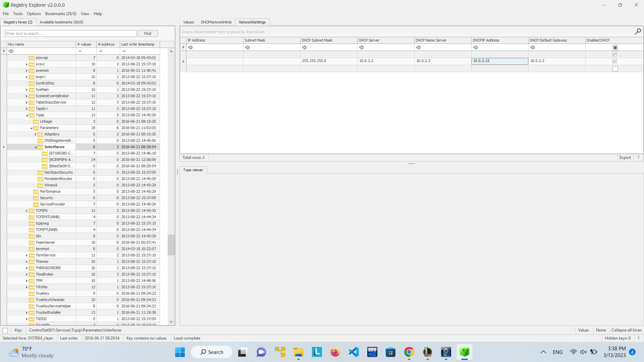Switch to the DHCPNetworkHints tab

pyautogui.click(x=216, y=22)
